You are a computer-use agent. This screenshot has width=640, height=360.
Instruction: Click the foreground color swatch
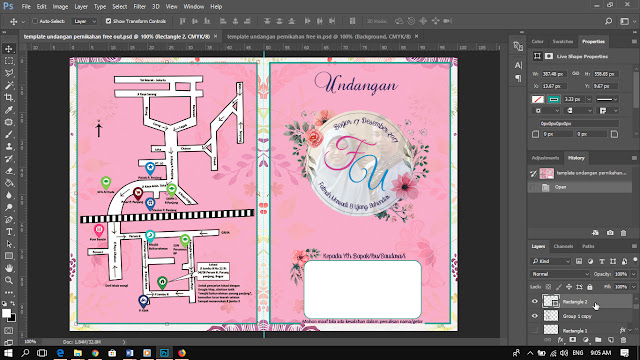[x=7, y=313]
